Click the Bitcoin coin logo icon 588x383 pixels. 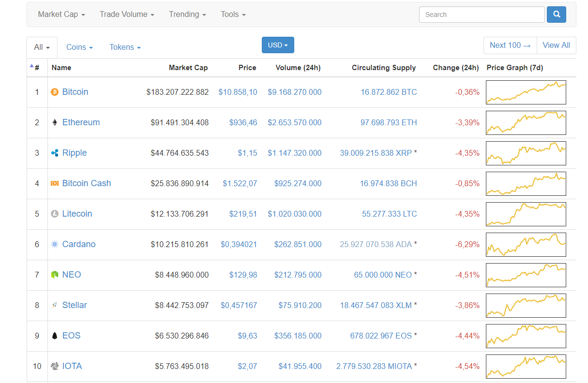[x=55, y=92]
